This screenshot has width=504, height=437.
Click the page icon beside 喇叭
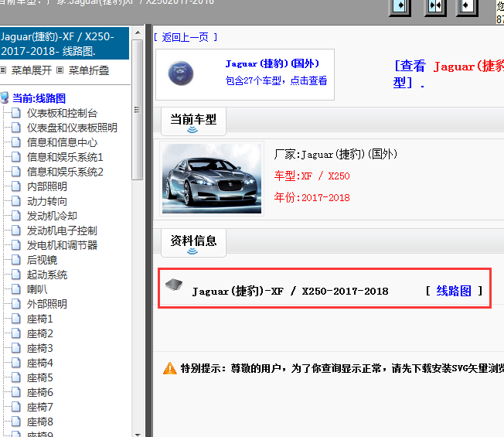tap(15, 289)
